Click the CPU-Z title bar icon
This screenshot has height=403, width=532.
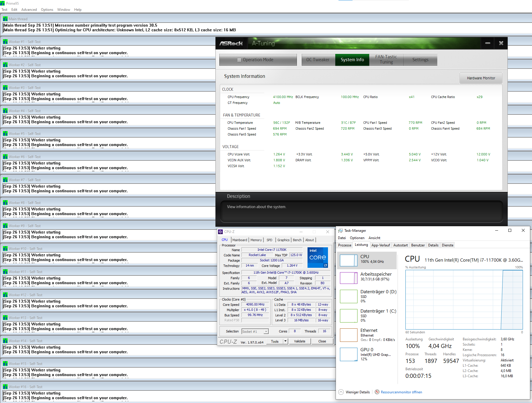pyautogui.click(x=220, y=232)
